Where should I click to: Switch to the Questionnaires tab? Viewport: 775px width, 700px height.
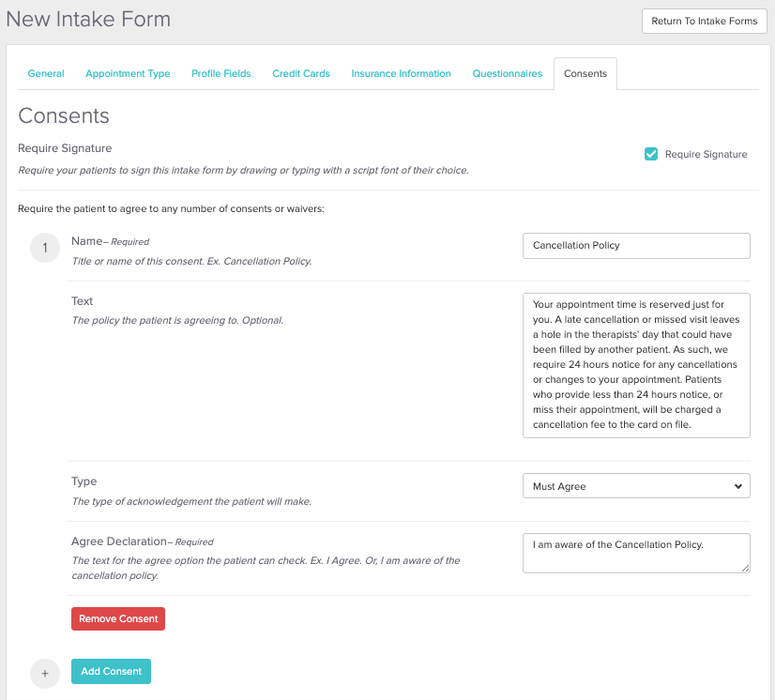pos(507,73)
